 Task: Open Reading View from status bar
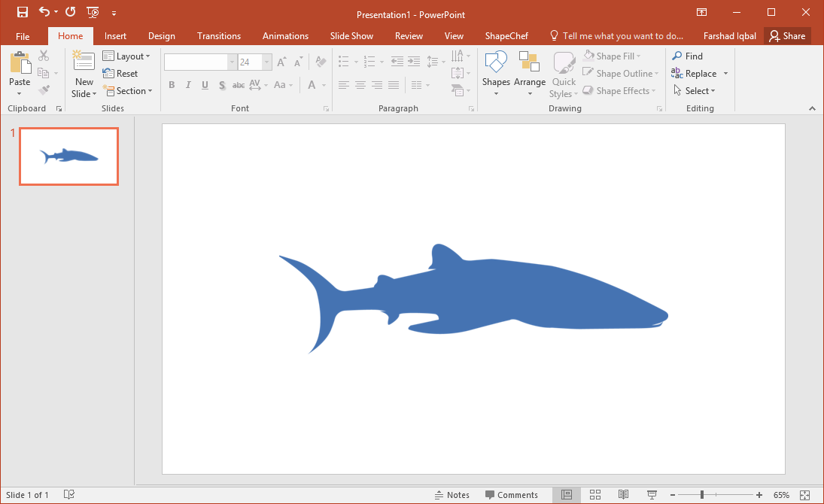[623, 494]
